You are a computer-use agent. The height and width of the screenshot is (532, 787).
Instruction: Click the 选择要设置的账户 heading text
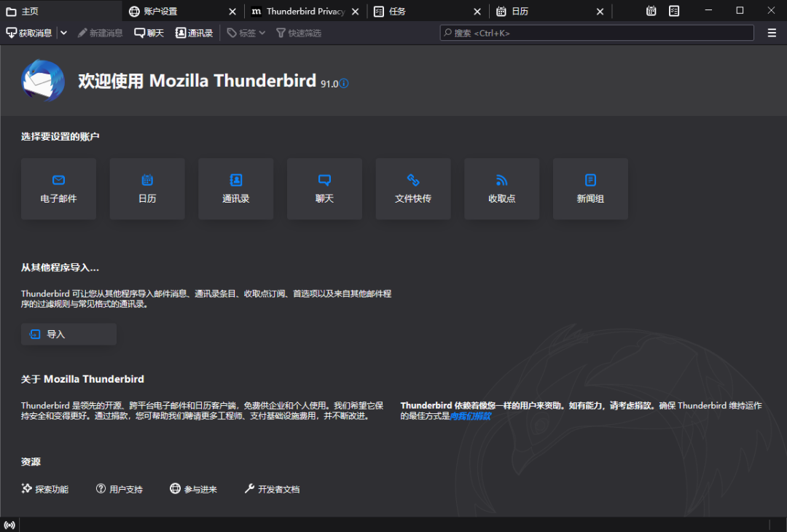60,136
